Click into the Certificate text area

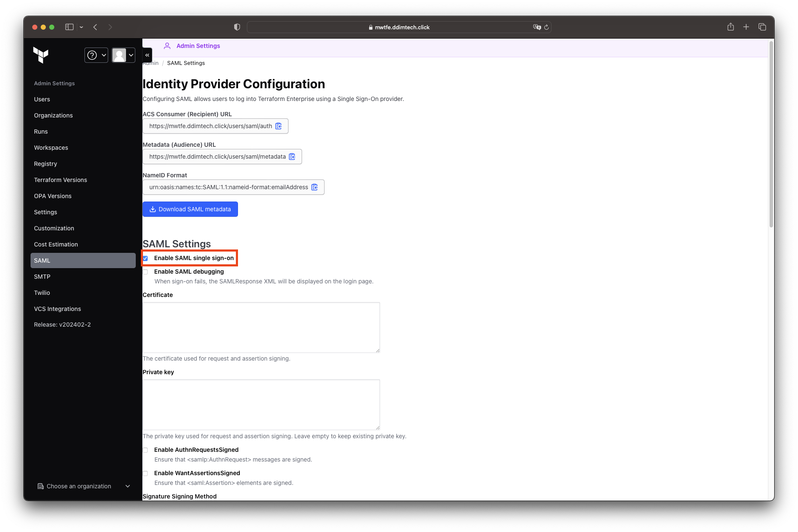click(261, 328)
